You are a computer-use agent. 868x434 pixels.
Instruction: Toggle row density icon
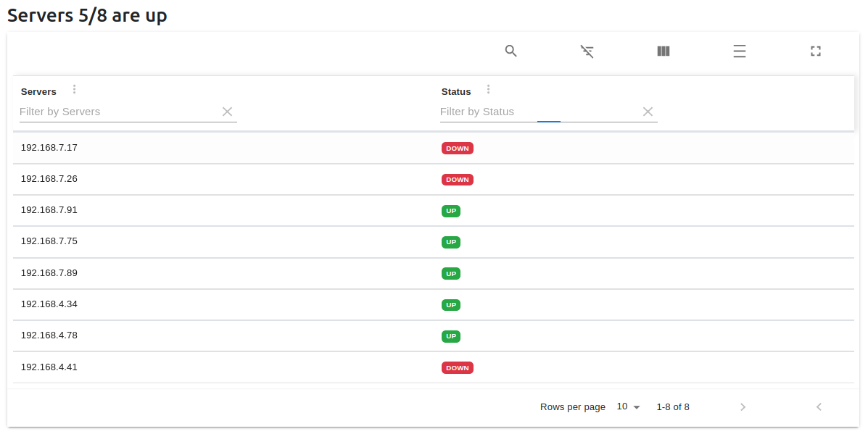[x=740, y=51]
